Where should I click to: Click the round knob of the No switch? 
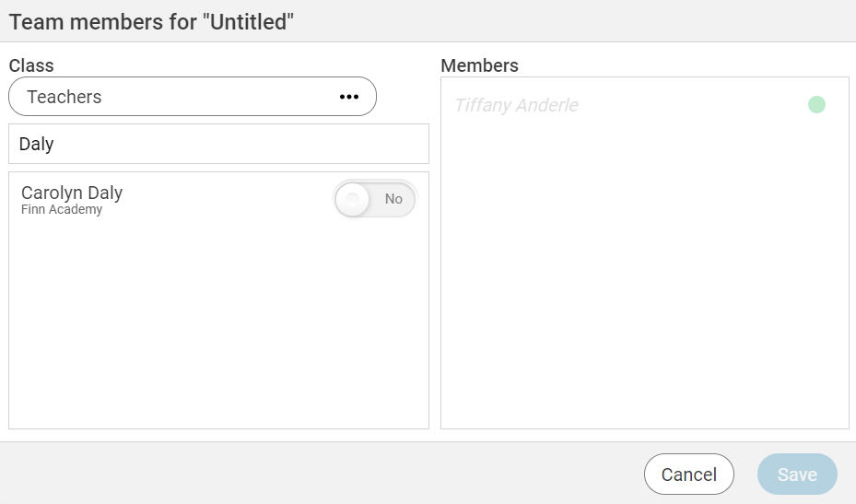coord(352,199)
